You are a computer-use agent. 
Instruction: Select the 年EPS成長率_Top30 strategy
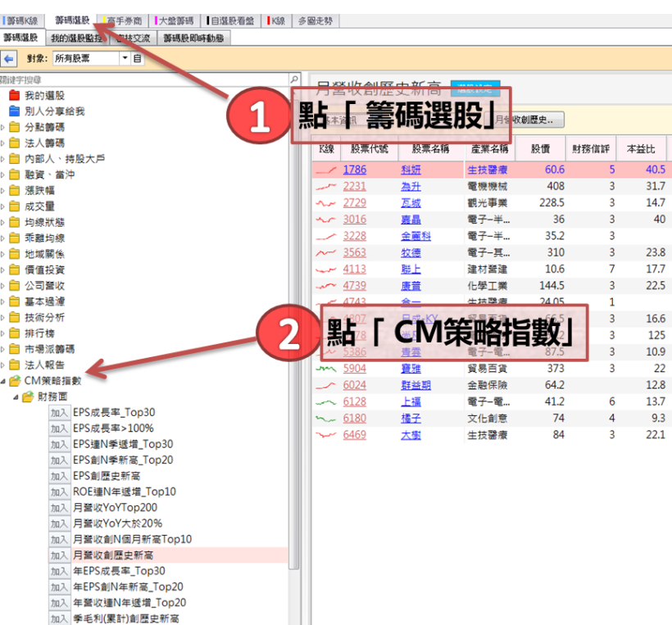(119, 571)
